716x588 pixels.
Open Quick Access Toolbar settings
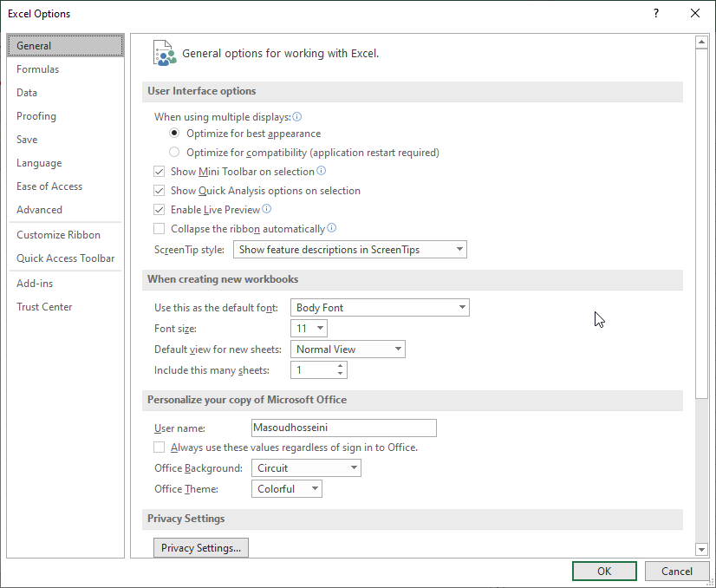point(65,258)
